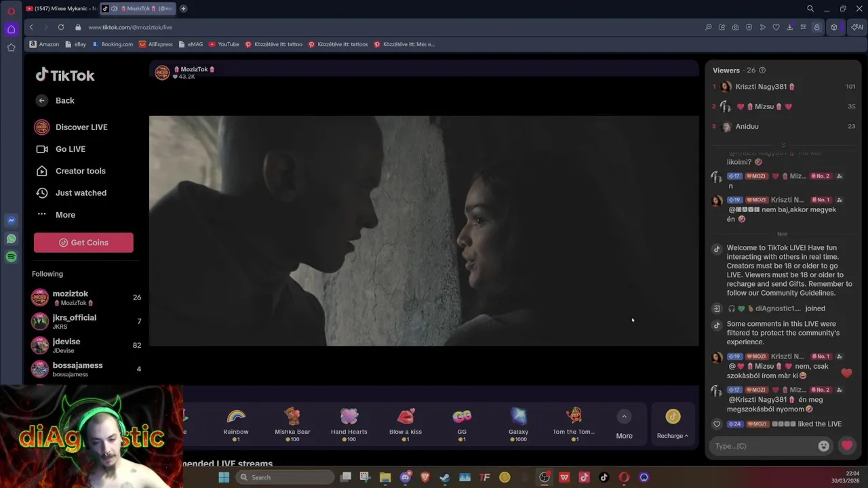The width and height of the screenshot is (868, 488).
Task: Open jkrs_official live stream
Action: [86, 321]
